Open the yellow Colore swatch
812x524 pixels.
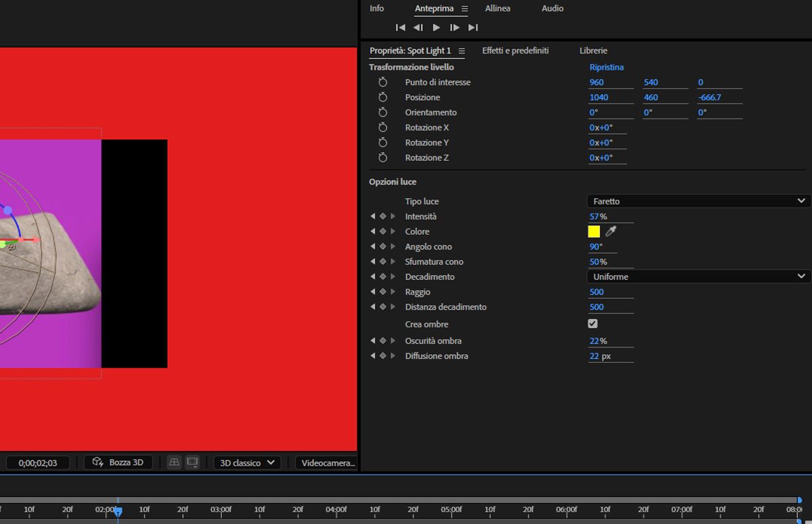point(594,231)
